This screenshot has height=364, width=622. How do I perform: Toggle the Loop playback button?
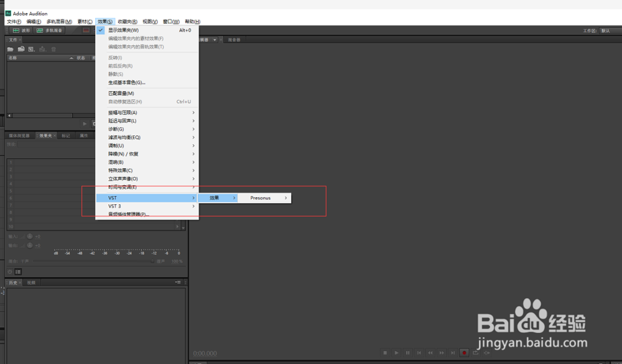(x=476, y=353)
